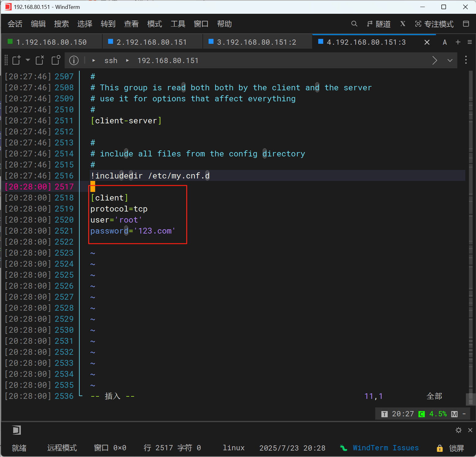Open the 编辑 menu
The width and height of the screenshot is (476, 457).
point(38,24)
